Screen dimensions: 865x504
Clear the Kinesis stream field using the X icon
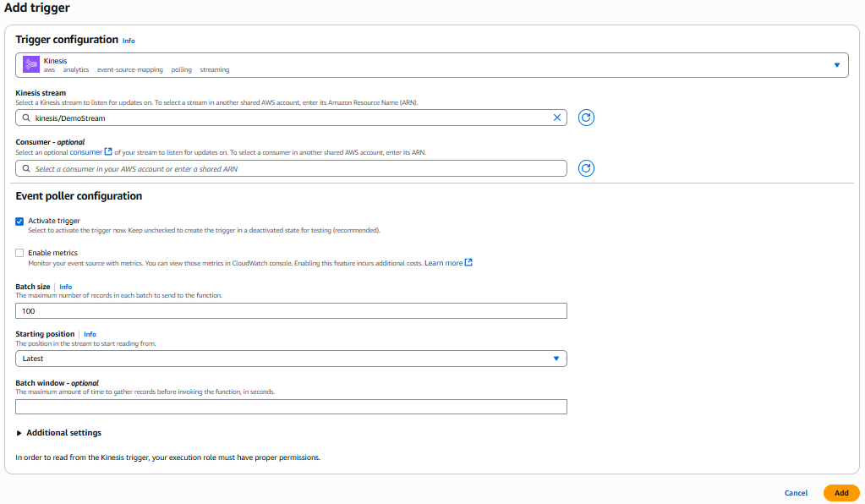(x=556, y=118)
